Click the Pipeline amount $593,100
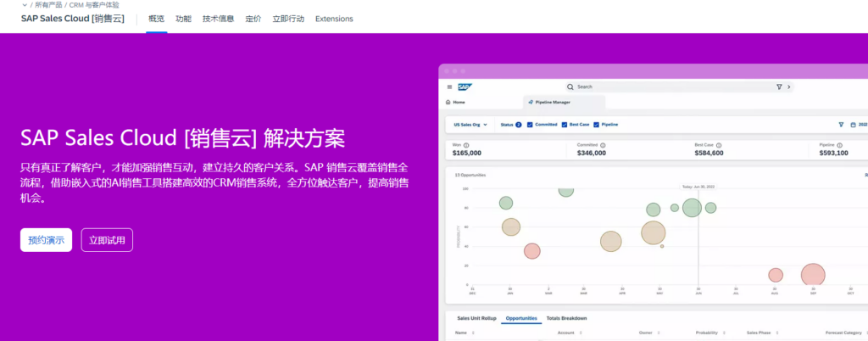The height and width of the screenshot is (341, 868). click(834, 154)
